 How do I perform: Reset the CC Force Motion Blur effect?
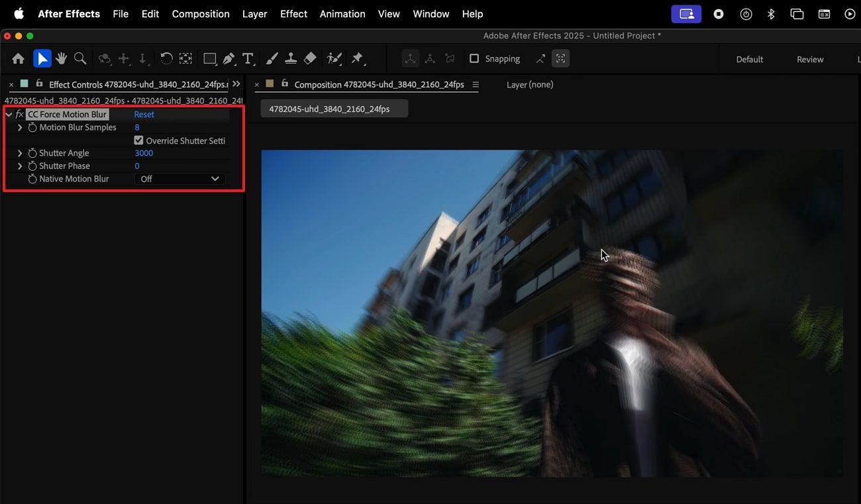click(x=144, y=114)
